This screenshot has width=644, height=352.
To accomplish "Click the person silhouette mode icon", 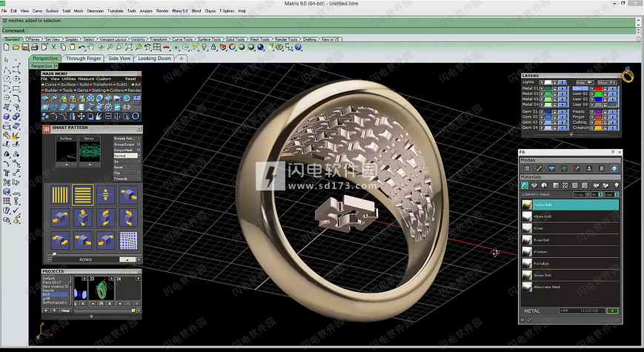I will tap(589, 168).
